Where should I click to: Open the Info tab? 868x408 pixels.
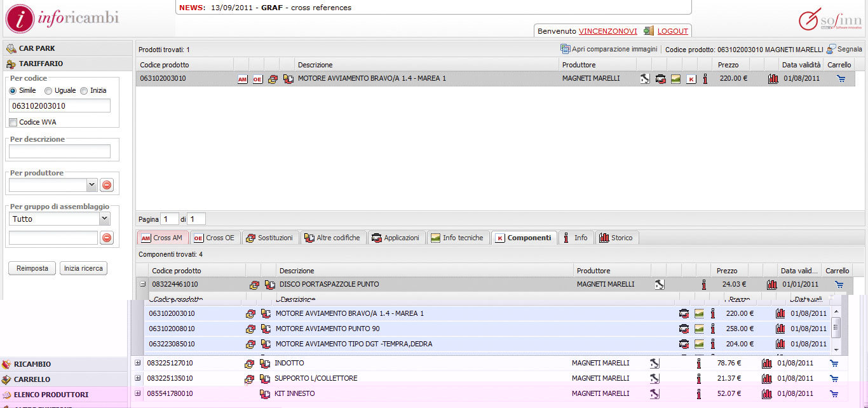coord(576,238)
